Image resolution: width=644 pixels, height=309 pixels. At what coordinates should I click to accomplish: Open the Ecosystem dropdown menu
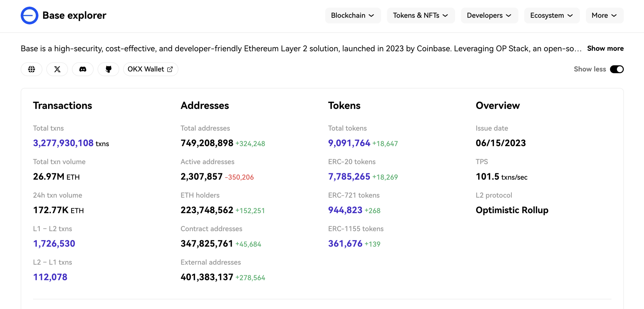552,15
